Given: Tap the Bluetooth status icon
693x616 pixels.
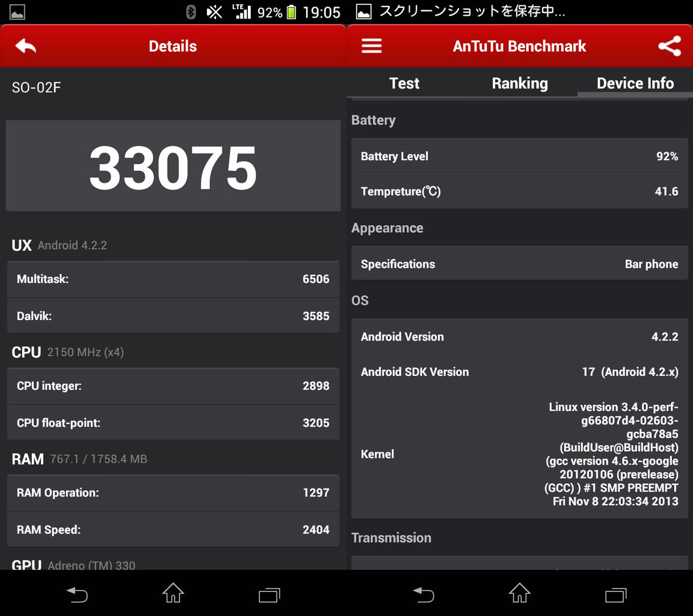Looking at the screenshot, I should tap(191, 12).
